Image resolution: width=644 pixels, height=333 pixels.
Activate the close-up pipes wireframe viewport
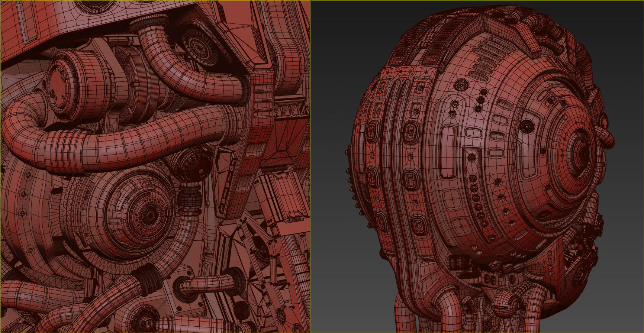(x=155, y=166)
